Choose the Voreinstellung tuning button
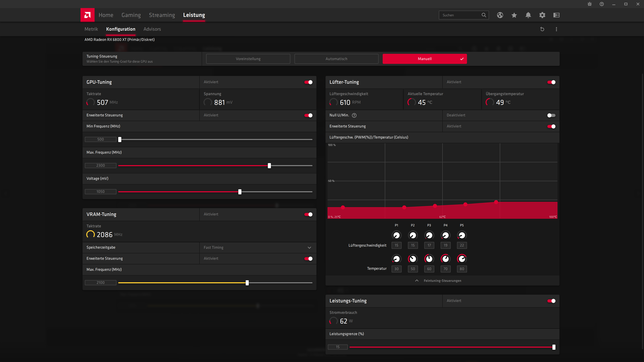 (x=248, y=59)
